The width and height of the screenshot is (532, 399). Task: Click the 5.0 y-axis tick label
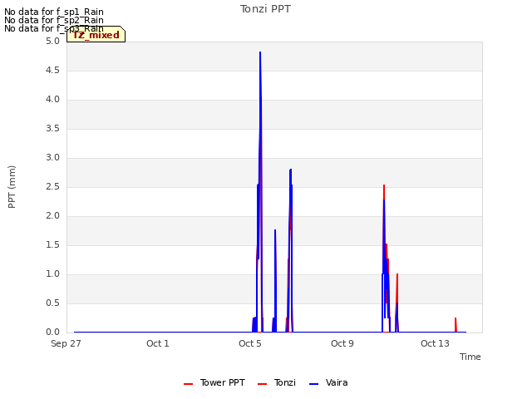(52, 41)
